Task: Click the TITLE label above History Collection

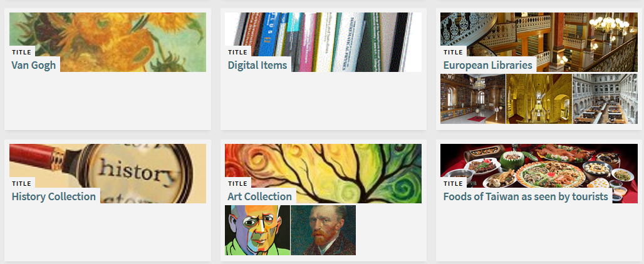Action: (21, 183)
